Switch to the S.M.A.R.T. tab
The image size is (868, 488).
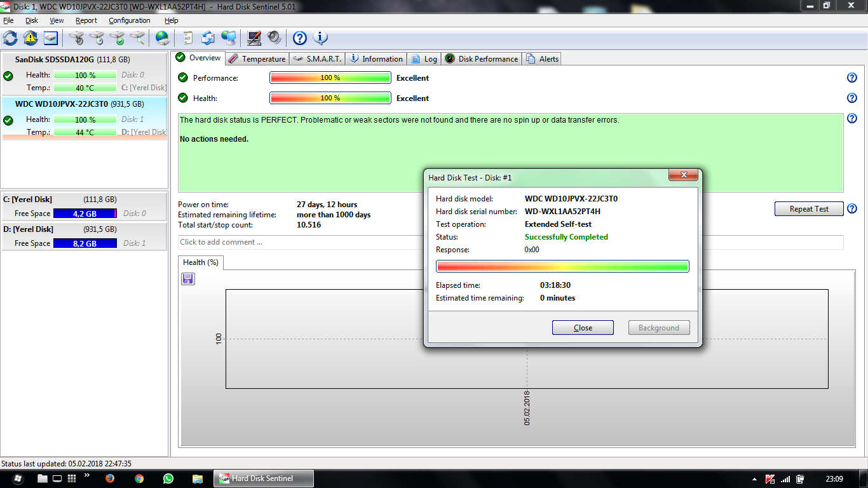(317, 59)
